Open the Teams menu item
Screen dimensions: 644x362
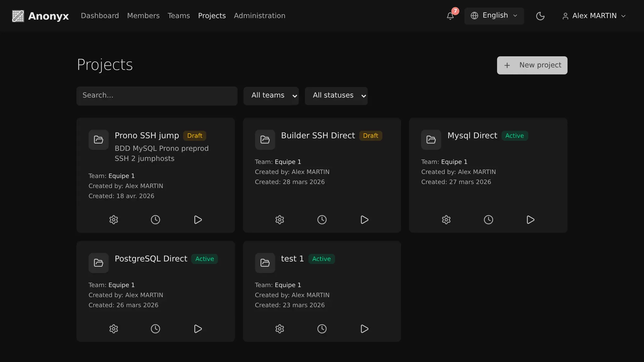coord(179,16)
